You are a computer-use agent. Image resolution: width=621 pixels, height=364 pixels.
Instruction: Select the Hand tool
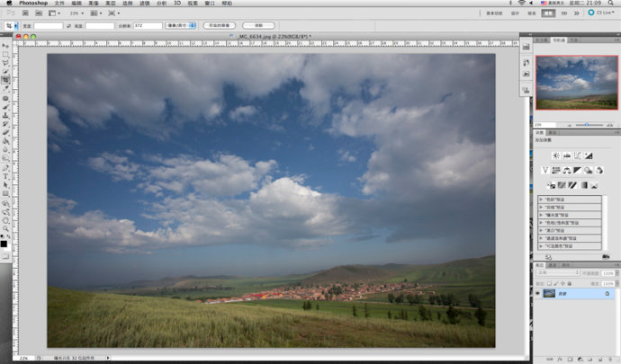5,221
